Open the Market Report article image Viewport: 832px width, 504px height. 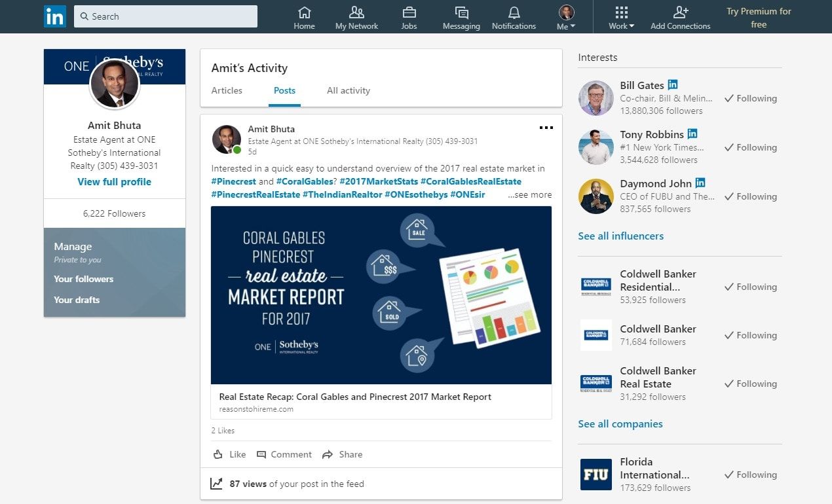coord(381,295)
